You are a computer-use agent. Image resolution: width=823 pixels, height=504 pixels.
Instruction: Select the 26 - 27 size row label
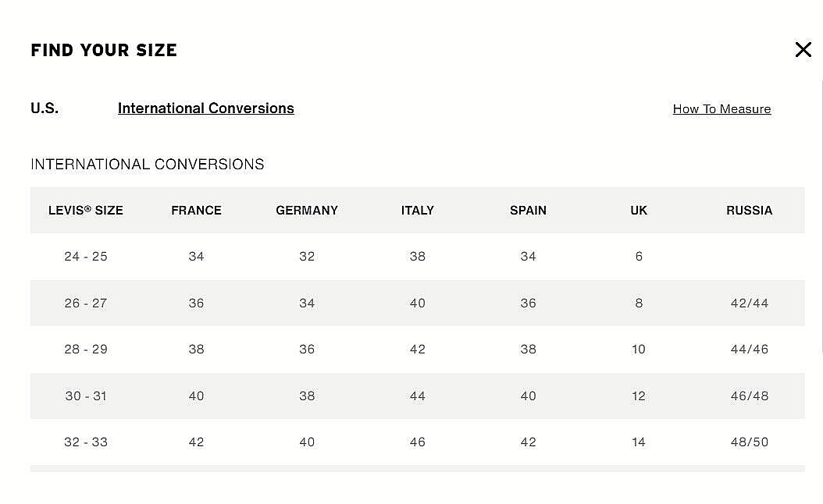tap(86, 303)
